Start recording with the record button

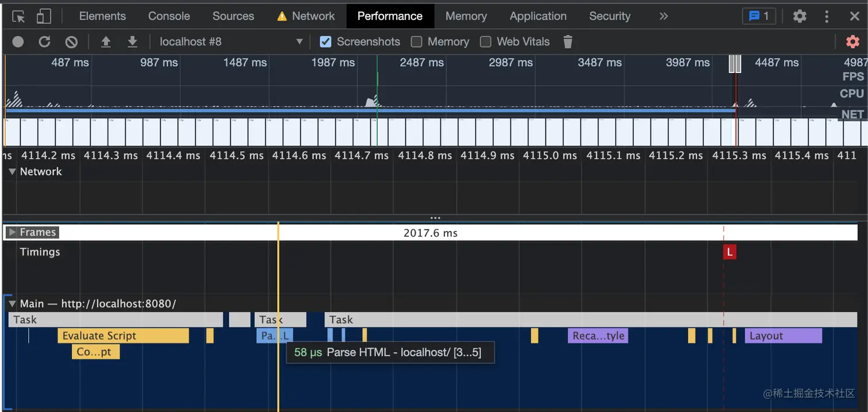point(18,42)
